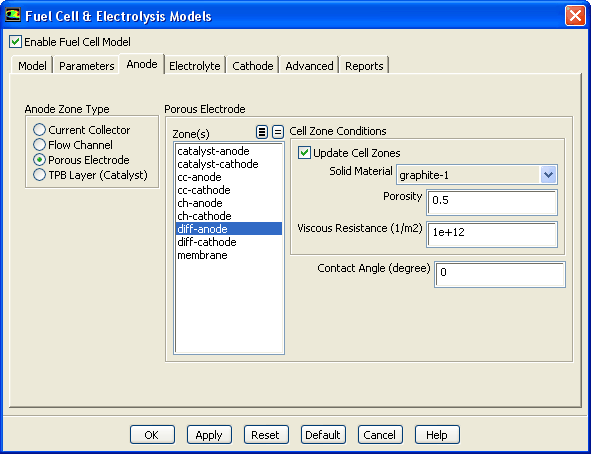This screenshot has height=454, width=591.
Task: Click the select-all zones list icon
Action: [x=262, y=132]
